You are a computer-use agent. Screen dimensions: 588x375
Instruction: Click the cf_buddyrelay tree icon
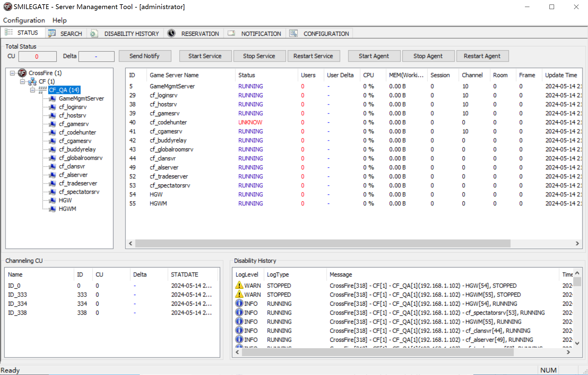tap(52, 149)
